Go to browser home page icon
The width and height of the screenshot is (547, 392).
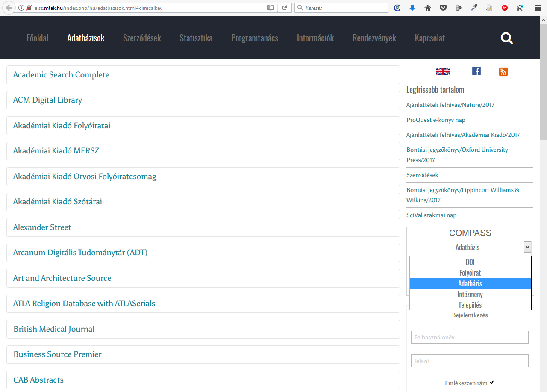[x=428, y=8]
